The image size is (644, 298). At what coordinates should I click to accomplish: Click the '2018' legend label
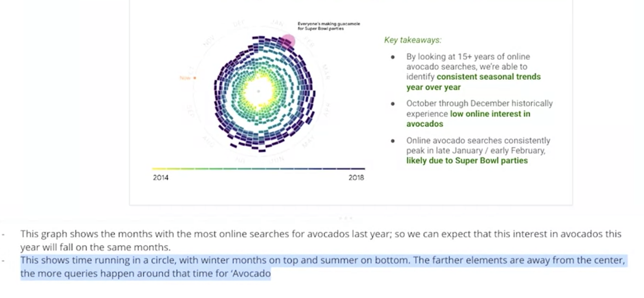pyautogui.click(x=356, y=178)
